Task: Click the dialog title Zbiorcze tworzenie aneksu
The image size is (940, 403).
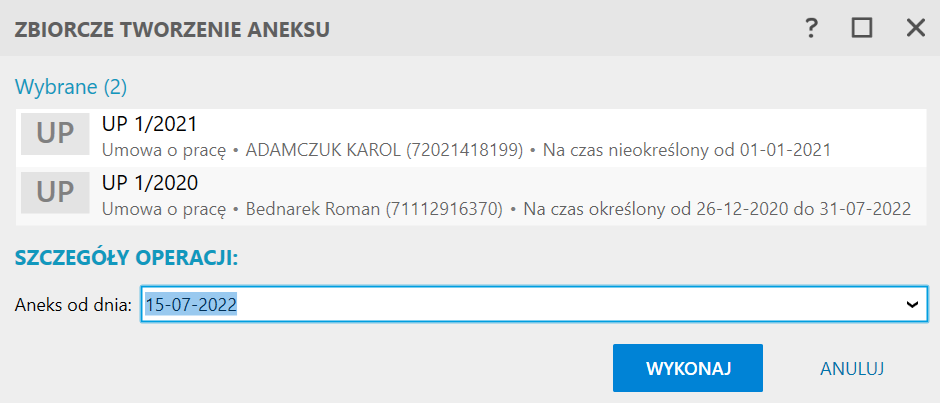Action: tap(172, 29)
